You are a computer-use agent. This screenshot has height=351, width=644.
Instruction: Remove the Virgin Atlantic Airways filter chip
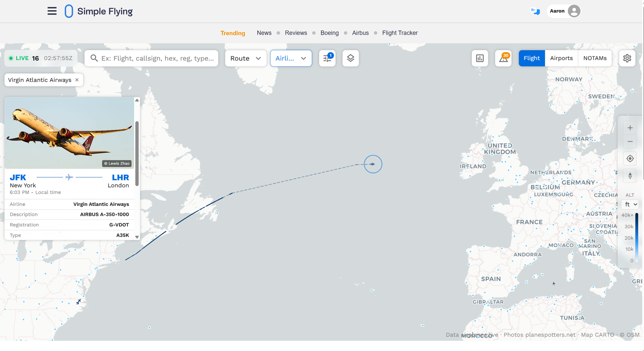click(77, 80)
